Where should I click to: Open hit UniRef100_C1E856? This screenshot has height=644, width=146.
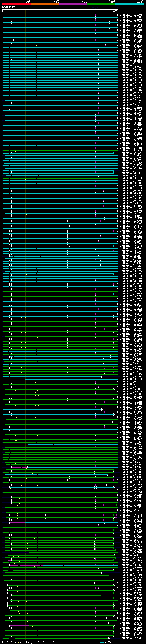click(x=131, y=20)
